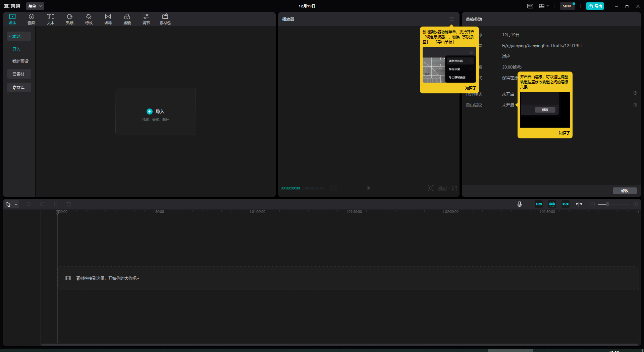Image resolution: width=644 pixels, height=352 pixels.
Task: Click the draft path F:/rj/jianying text
Action: [542, 46]
